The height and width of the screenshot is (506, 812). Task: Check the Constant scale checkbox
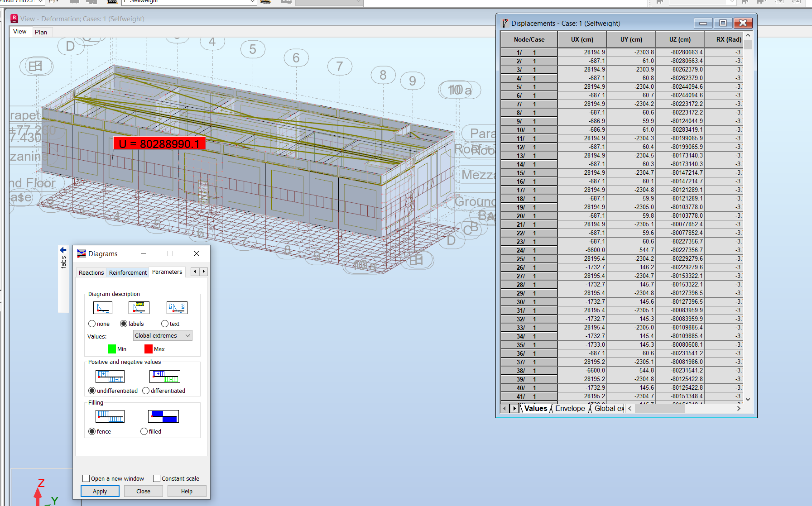click(x=157, y=478)
